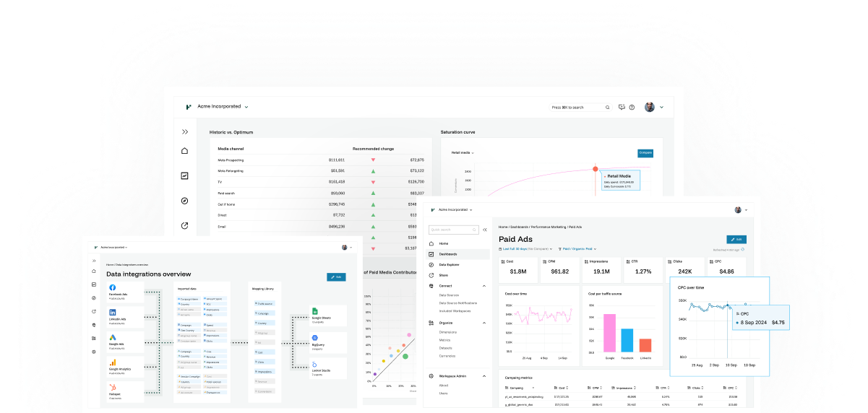This screenshot has height=413, width=868.
Task: Click the Edit button on Paid Ads
Action: click(735, 239)
